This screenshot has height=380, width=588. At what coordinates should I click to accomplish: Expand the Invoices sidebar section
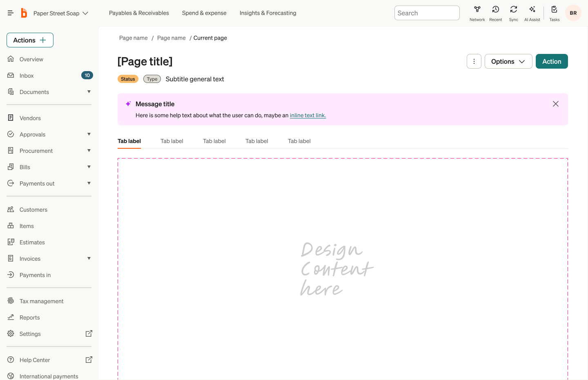point(89,258)
